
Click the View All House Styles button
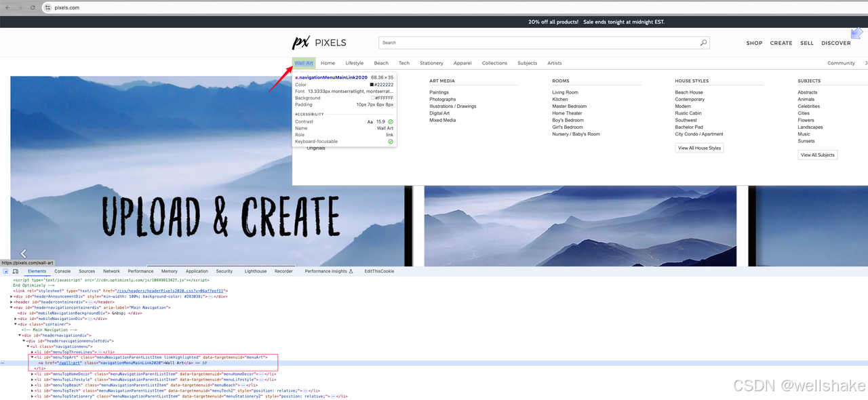700,148
